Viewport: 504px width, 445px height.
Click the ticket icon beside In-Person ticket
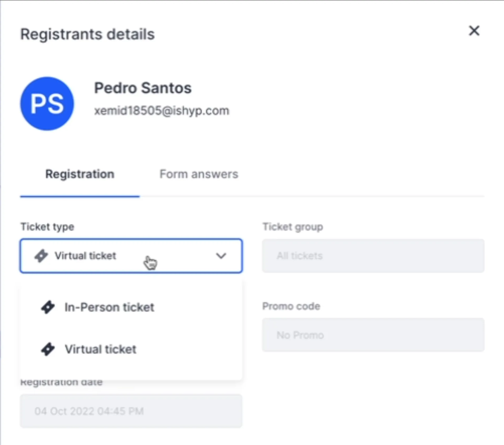[x=48, y=307]
